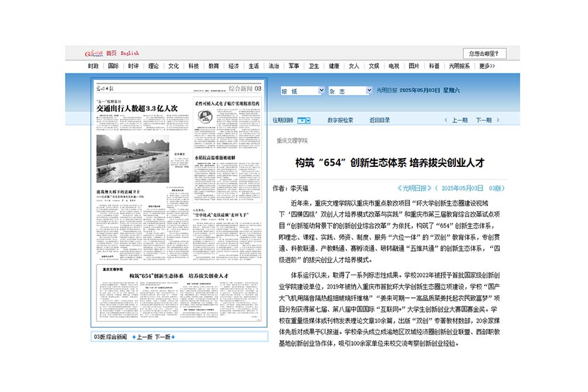Expand the 报纸 dropdown list
This screenshot has height=392, width=588.
(x=321, y=91)
